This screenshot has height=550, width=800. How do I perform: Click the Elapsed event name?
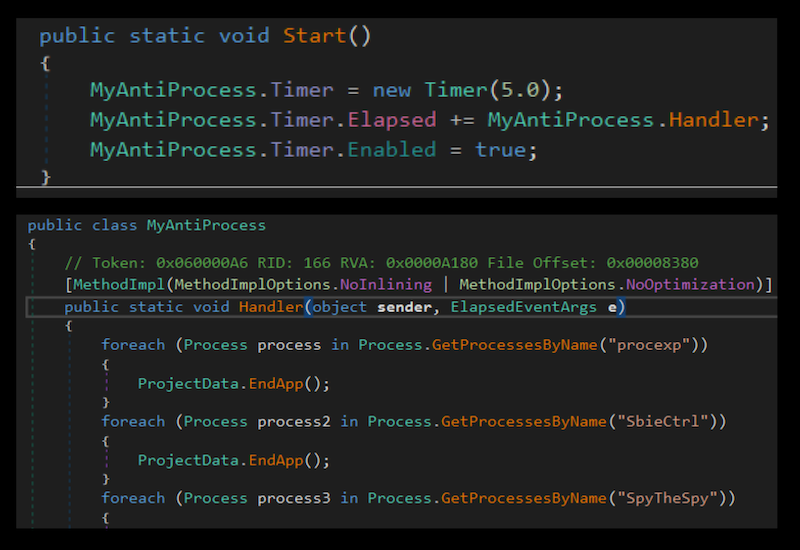click(392, 120)
